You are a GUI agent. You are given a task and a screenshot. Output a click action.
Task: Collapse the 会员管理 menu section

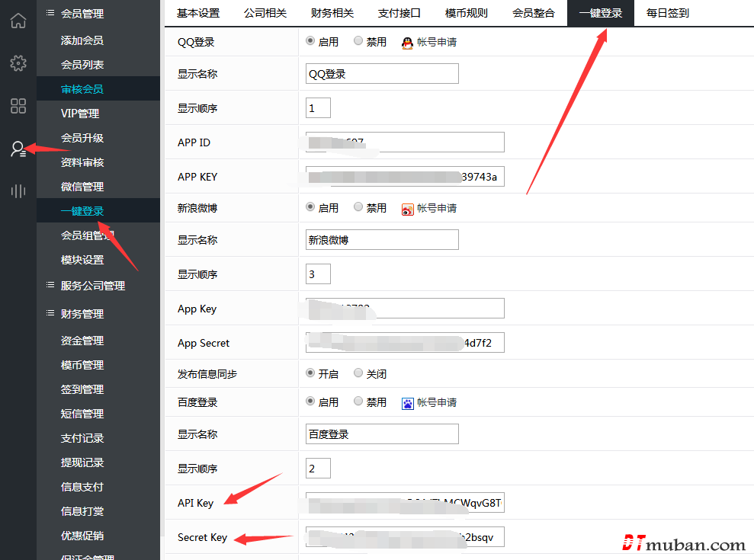(x=82, y=14)
